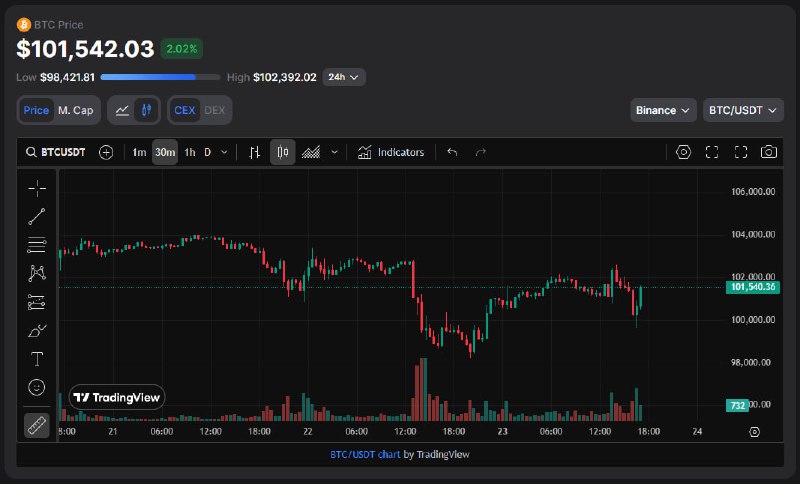Viewport: 800px width, 484px height.
Task: Toggle line chart mode
Action: tap(122, 110)
